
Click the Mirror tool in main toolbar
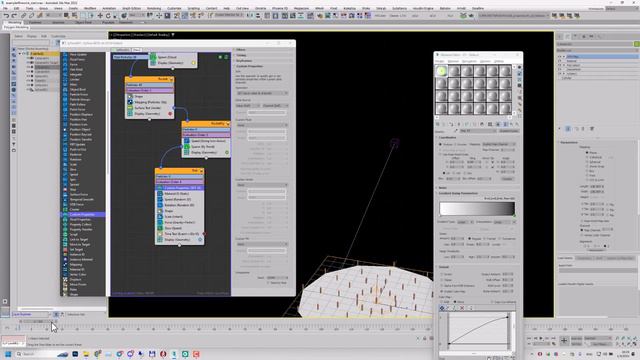point(250,16)
